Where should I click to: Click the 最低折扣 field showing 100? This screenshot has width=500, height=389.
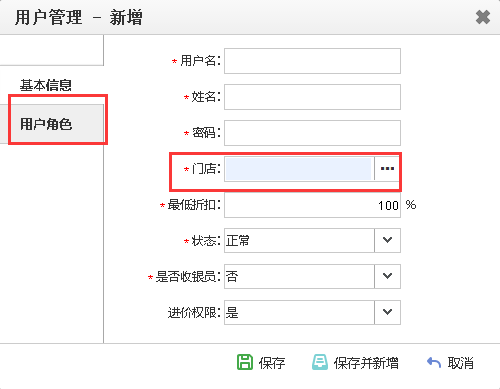coord(312,205)
